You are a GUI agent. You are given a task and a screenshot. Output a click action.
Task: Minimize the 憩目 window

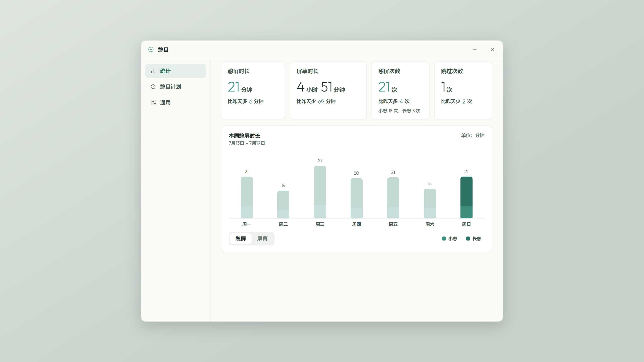coord(475,50)
